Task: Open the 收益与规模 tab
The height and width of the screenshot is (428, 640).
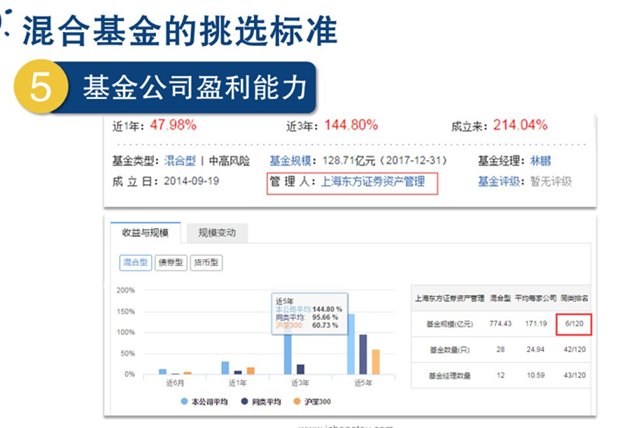Action: (145, 233)
